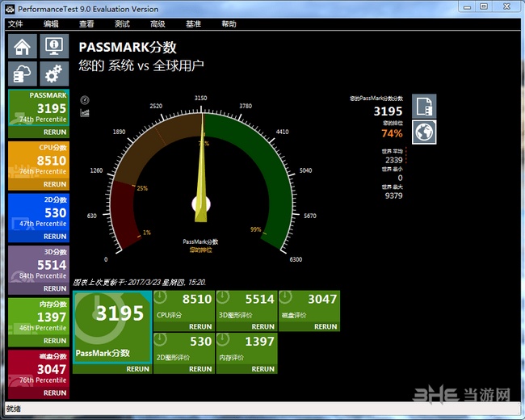Screen dimensions: 525x420
Task: Click the save results document icon
Action: click(x=424, y=106)
